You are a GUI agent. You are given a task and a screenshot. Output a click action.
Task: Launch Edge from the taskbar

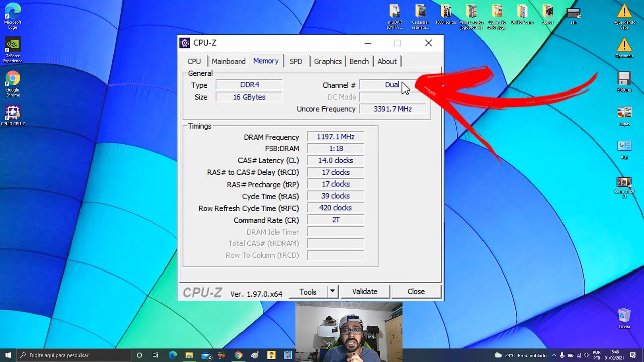click(173, 355)
